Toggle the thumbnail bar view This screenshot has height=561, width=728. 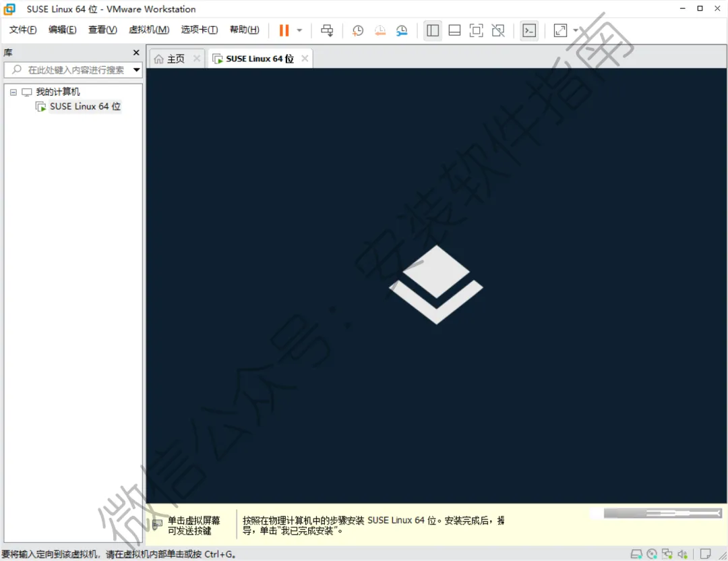[x=454, y=30]
